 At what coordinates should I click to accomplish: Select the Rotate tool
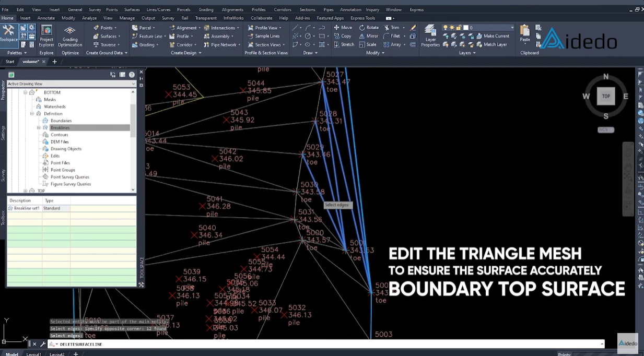369,28
